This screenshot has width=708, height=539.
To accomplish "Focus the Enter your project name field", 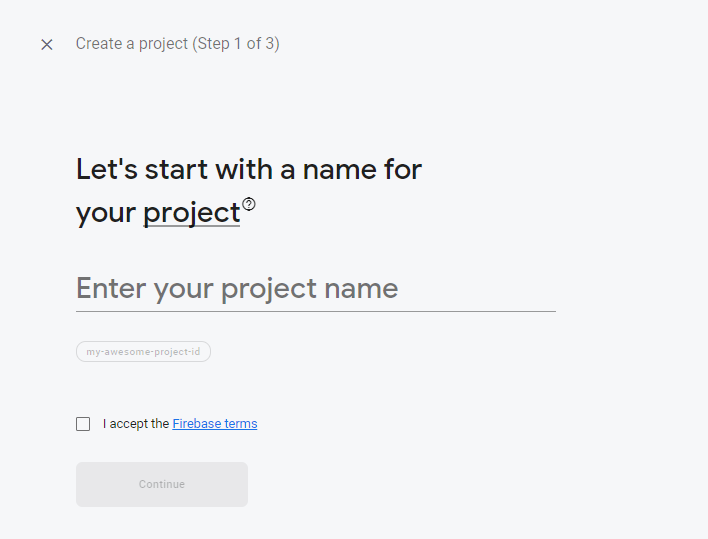I will [315, 289].
